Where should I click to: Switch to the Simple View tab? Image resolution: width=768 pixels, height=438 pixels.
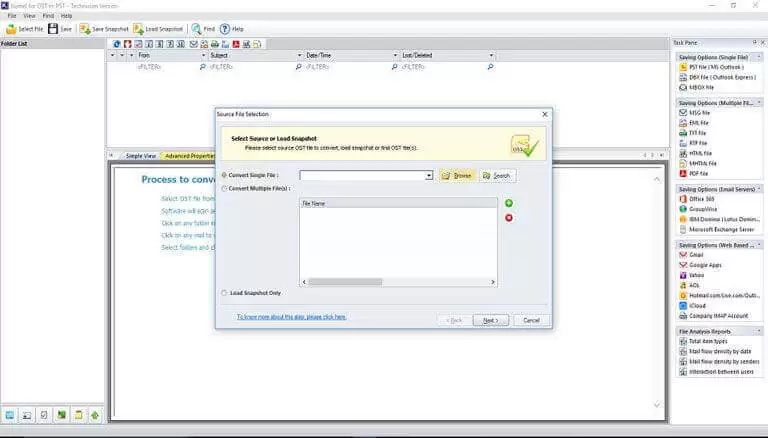tap(139, 156)
